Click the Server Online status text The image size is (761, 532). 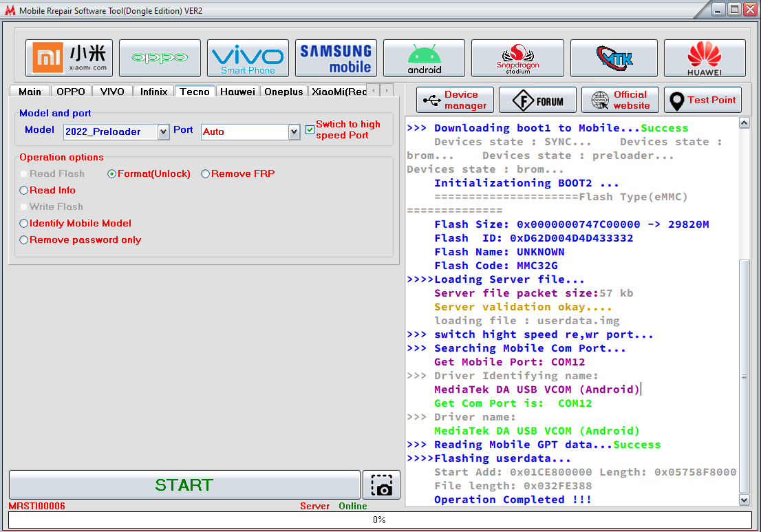(334, 506)
